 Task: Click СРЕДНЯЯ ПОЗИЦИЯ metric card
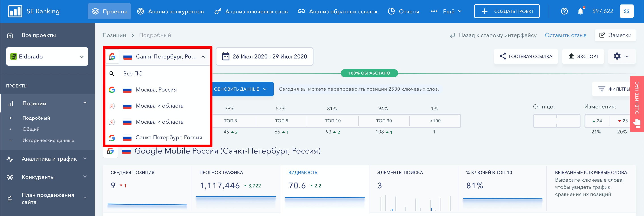click(147, 189)
